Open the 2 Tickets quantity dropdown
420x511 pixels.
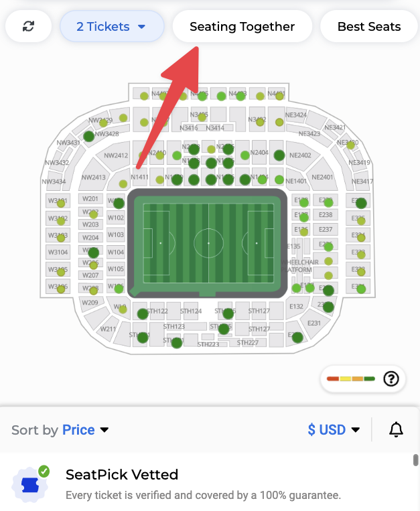112,26
